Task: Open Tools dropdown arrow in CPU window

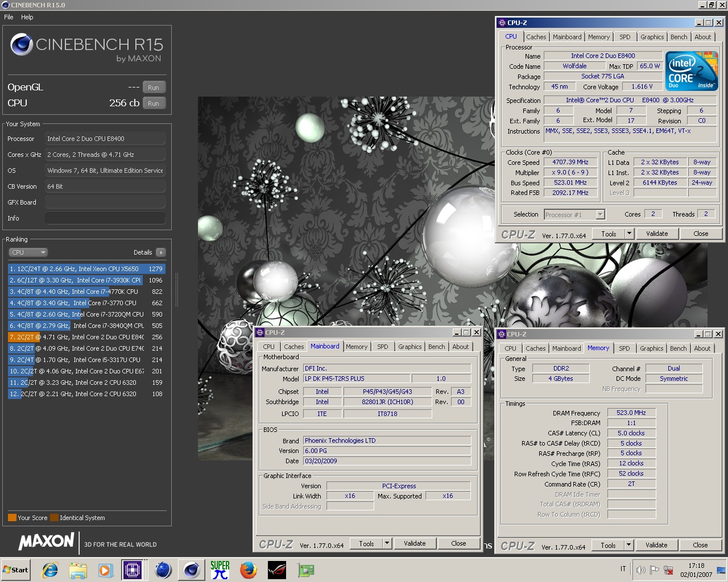Action: (629, 234)
